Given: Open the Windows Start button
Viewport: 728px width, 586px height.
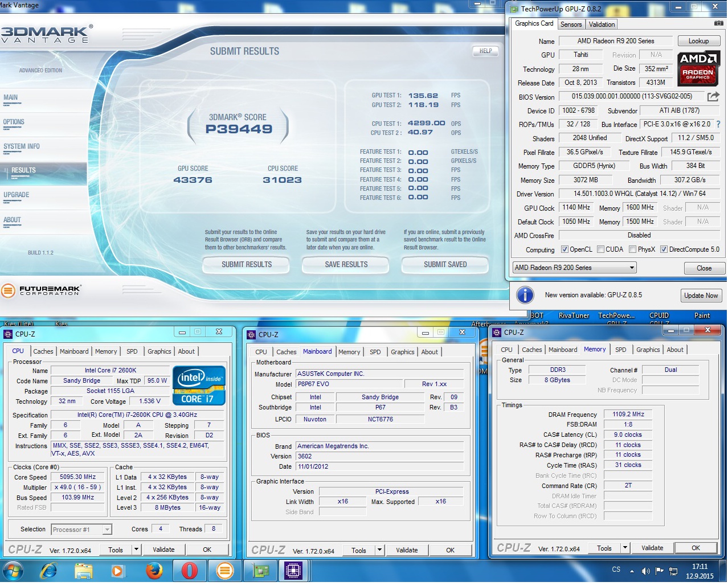Looking at the screenshot, I should click(x=13, y=570).
